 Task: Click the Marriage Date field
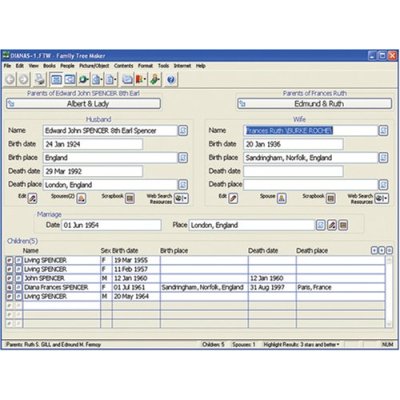click(111, 225)
